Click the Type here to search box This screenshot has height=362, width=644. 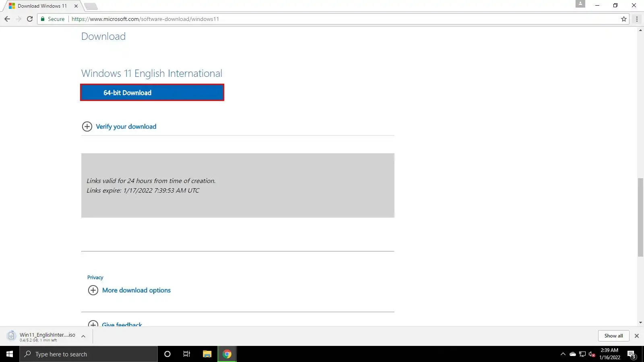coord(89,354)
